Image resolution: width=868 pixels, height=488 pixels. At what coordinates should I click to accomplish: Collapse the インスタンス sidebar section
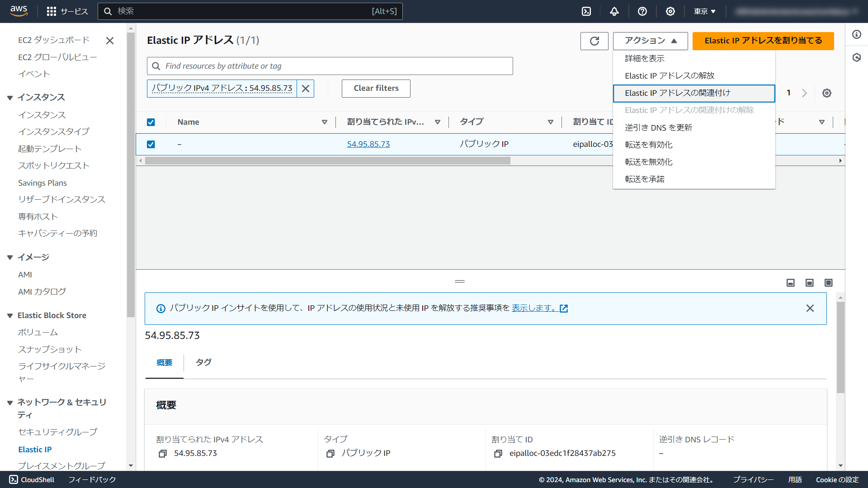pos(10,98)
